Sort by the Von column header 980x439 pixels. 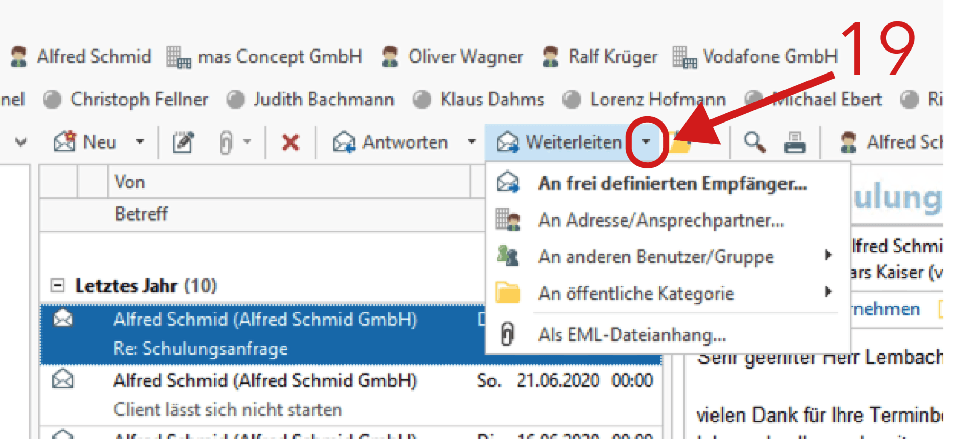pyautogui.click(x=288, y=182)
